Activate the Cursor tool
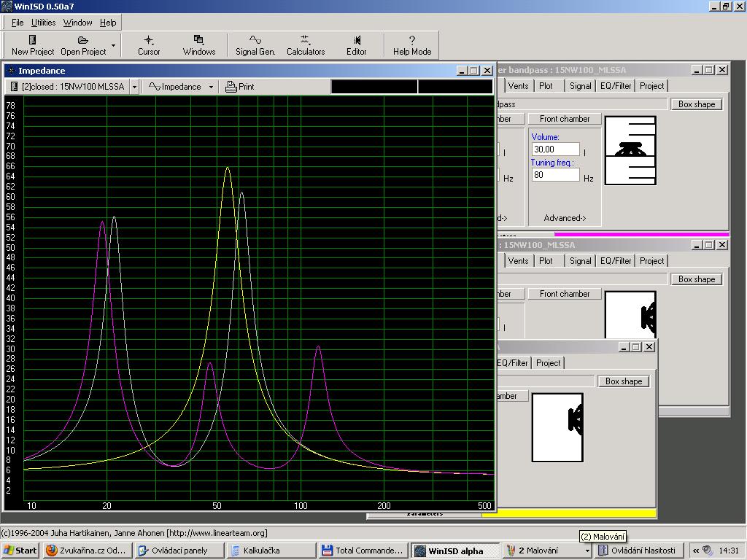747x560 pixels. point(149,41)
